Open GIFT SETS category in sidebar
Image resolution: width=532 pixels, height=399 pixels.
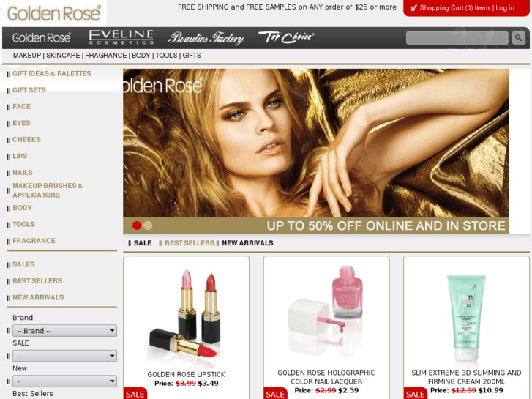pyautogui.click(x=29, y=90)
